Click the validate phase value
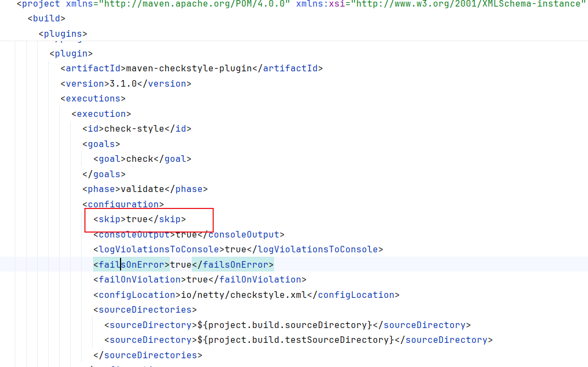588x367 pixels. click(142, 189)
